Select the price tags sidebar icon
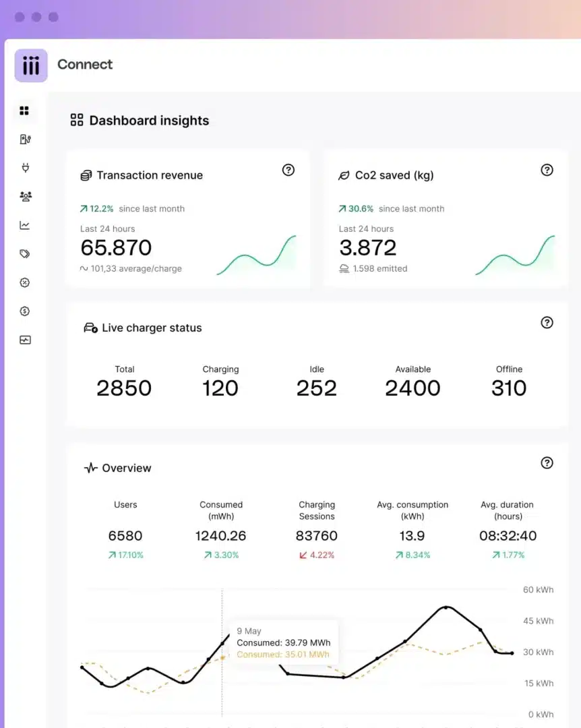Screen dimensions: 581x728 click(x=25, y=253)
